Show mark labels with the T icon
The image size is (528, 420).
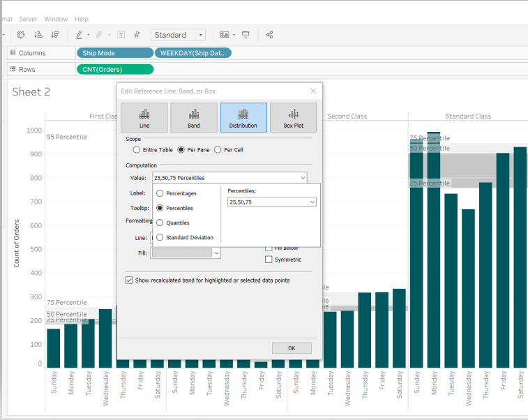[121, 35]
